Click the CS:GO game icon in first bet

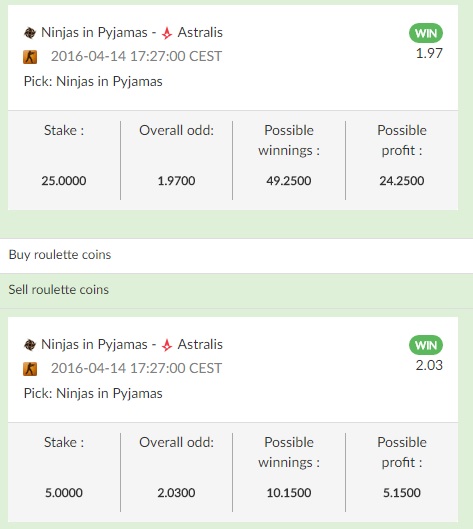[30, 57]
